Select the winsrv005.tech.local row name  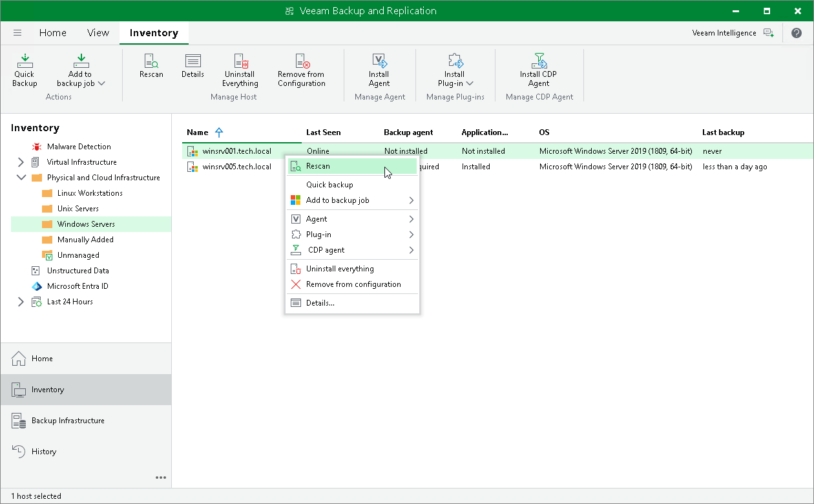point(237,167)
